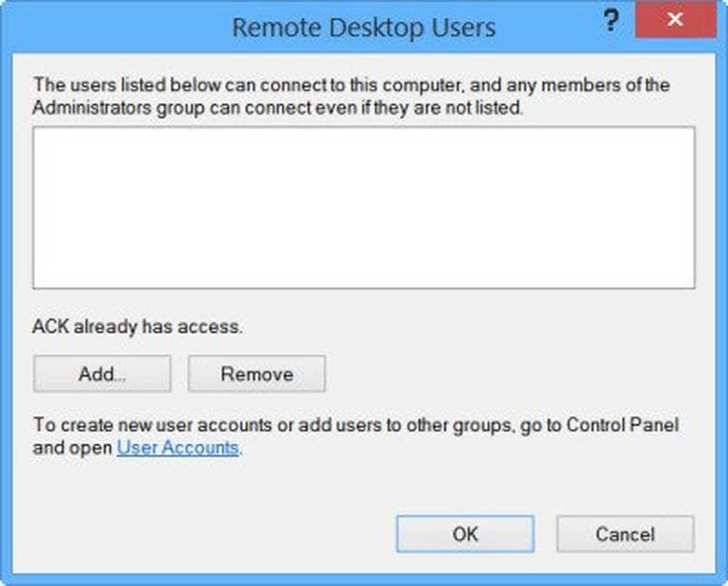Confirm with the OK button
This screenshot has width=728, height=586.
point(465,534)
